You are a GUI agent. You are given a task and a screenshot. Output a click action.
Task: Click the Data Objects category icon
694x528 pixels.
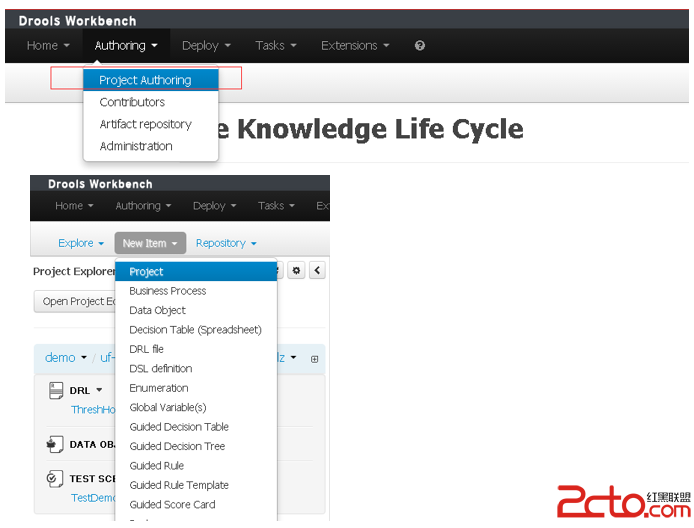(55, 444)
